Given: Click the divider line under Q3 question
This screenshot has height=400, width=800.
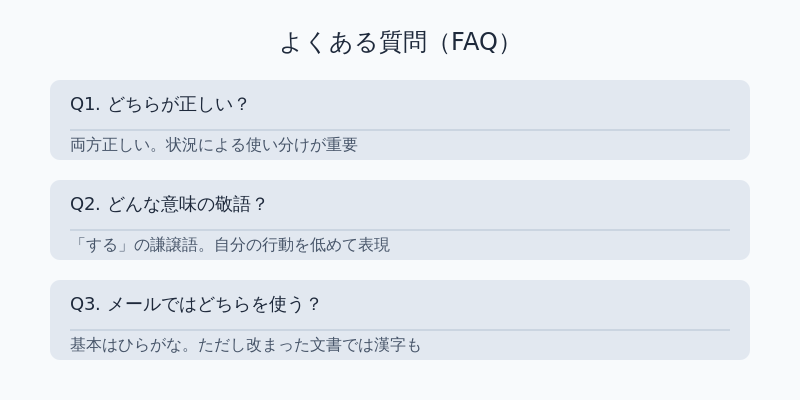Looking at the screenshot, I should coord(400,330).
